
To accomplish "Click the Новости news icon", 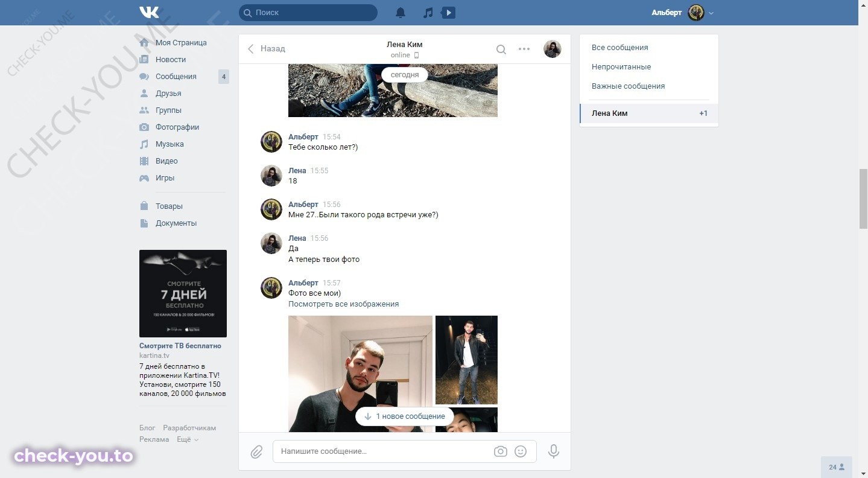I will pyautogui.click(x=144, y=60).
